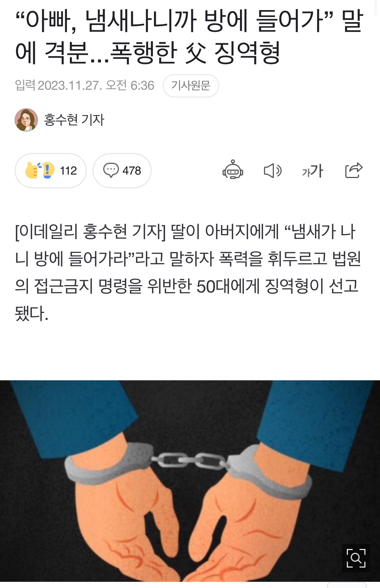This screenshot has width=380, height=588.
Task: Open the 기사원문 original article button
Action: click(x=191, y=85)
